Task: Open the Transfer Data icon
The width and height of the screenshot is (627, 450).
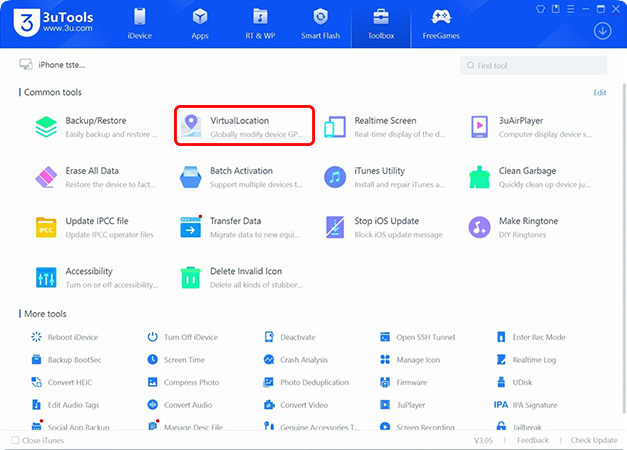Action: [191, 227]
